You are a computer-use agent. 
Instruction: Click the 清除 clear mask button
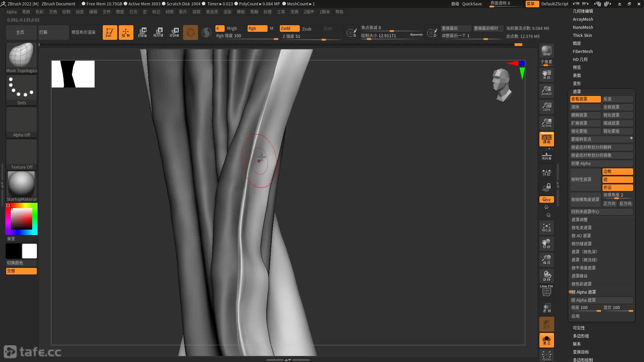click(585, 107)
